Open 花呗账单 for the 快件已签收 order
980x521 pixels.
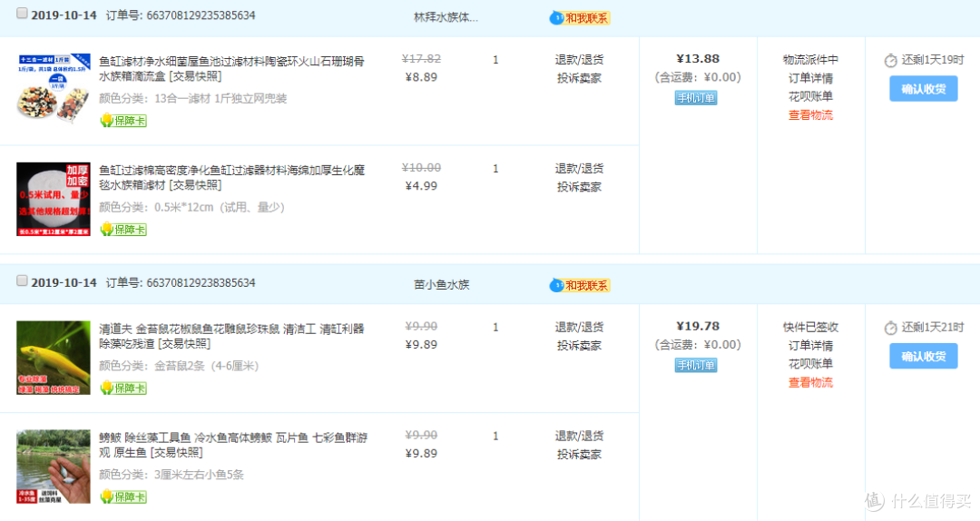click(x=810, y=364)
